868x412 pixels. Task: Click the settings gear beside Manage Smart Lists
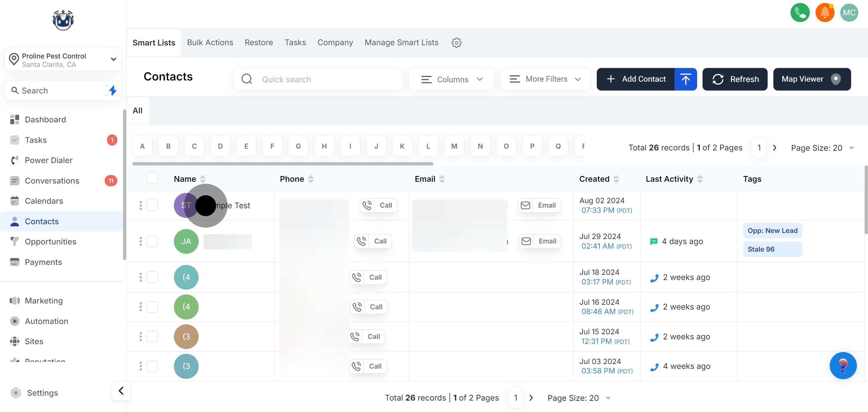[x=456, y=43]
